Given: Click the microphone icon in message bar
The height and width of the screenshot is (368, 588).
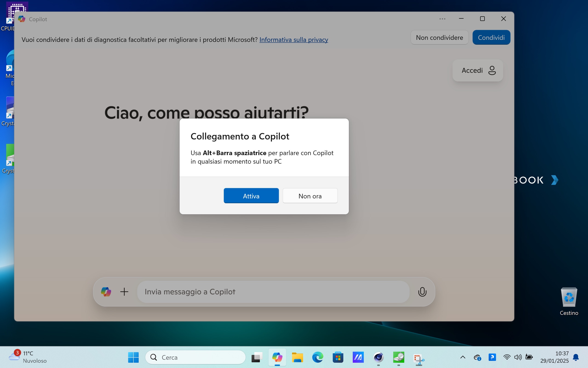Looking at the screenshot, I should (422, 292).
